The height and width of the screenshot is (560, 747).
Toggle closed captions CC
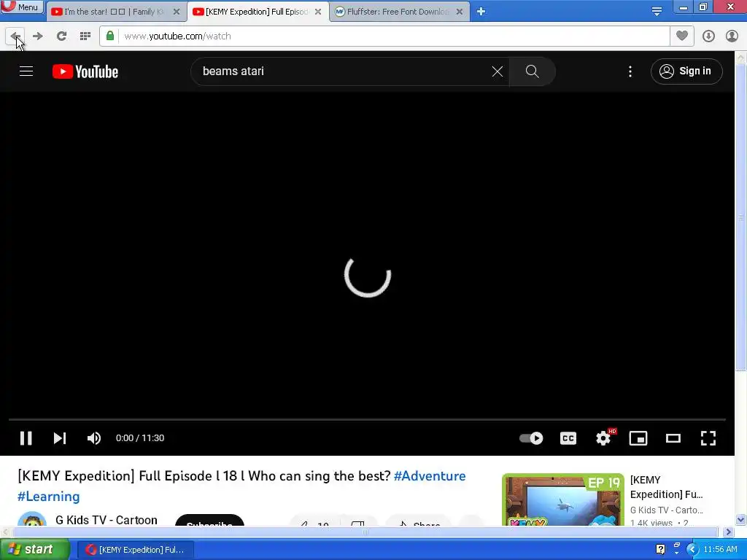(x=568, y=438)
